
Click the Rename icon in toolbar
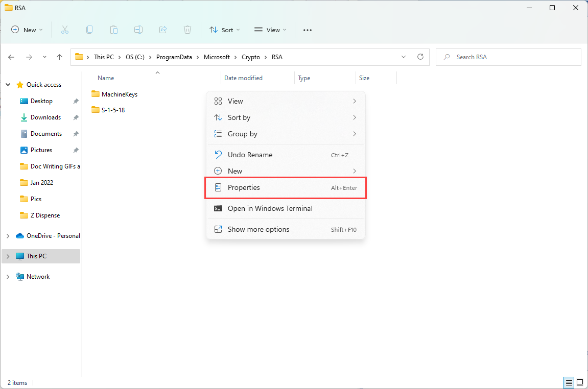(x=138, y=30)
